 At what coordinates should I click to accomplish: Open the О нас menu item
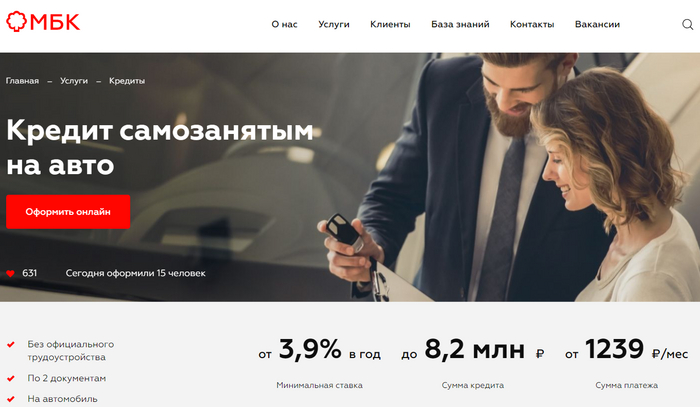[x=284, y=25]
